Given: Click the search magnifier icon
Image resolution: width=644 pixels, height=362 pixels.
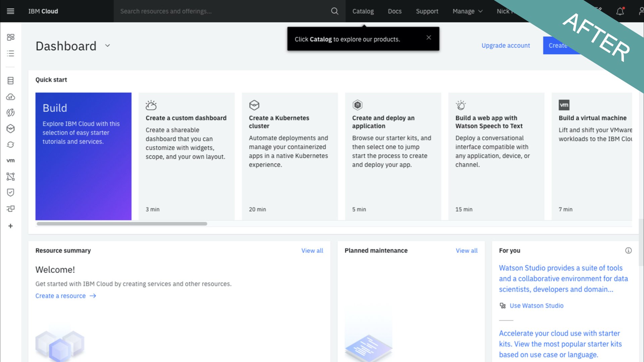Looking at the screenshot, I should click(334, 11).
